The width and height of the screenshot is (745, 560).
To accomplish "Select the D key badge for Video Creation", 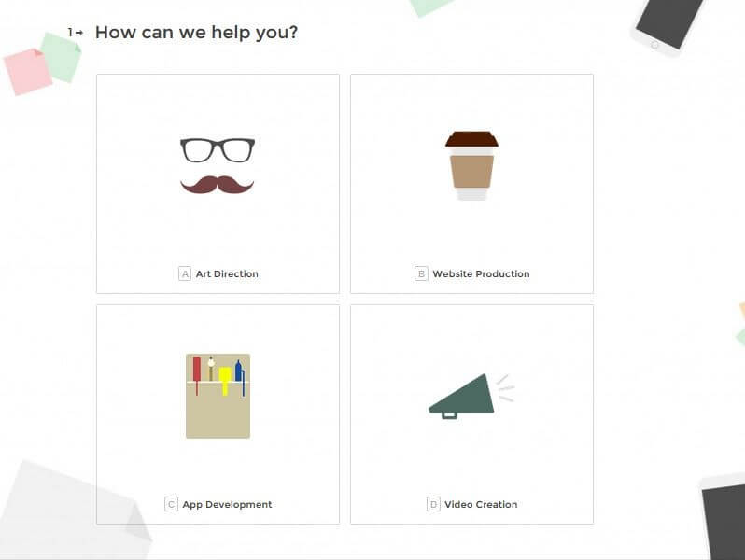I will coord(433,504).
